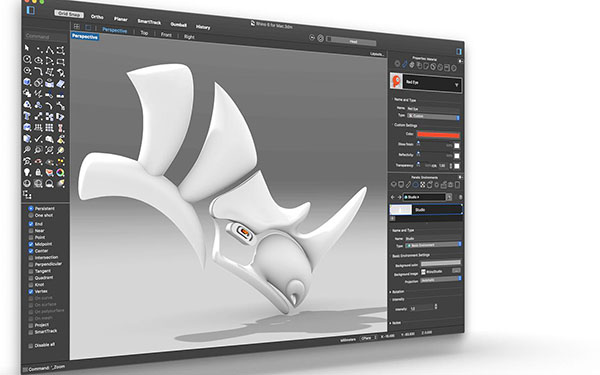Switch to the Top viewport tab
Image resolution: width=600 pixels, height=375 pixels.
click(144, 33)
